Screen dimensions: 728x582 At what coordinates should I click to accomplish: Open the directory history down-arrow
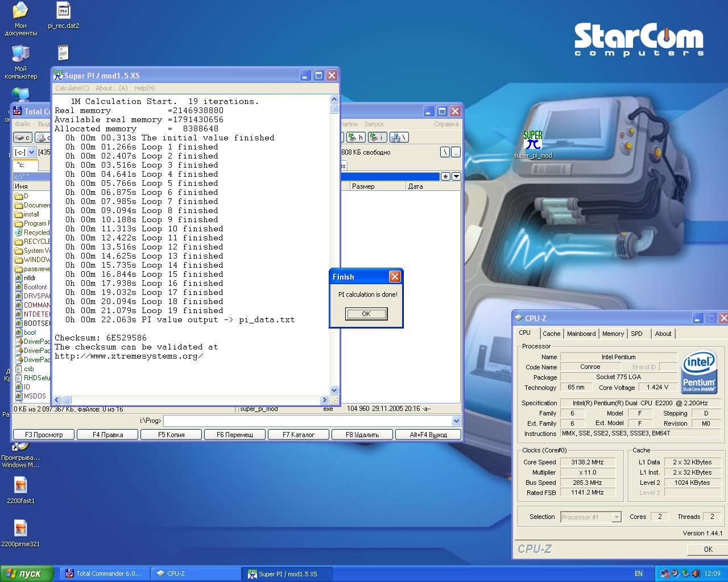pyautogui.click(x=456, y=176)
